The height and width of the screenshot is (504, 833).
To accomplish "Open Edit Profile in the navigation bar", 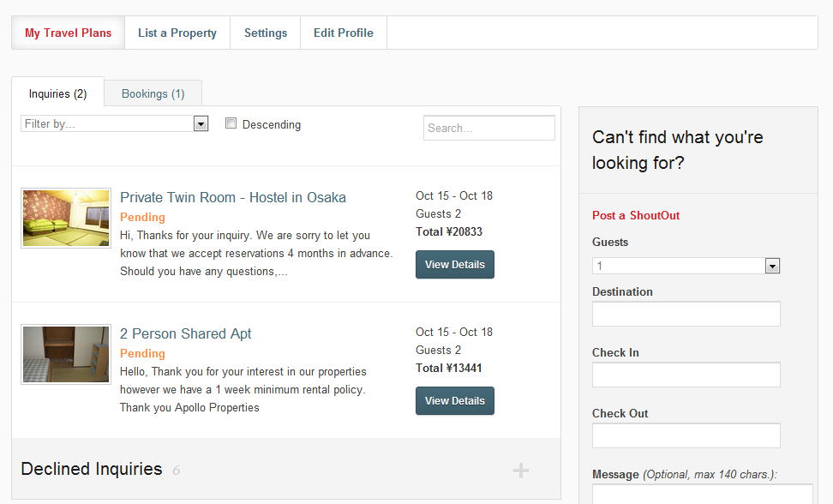I will tap(343, 33).
